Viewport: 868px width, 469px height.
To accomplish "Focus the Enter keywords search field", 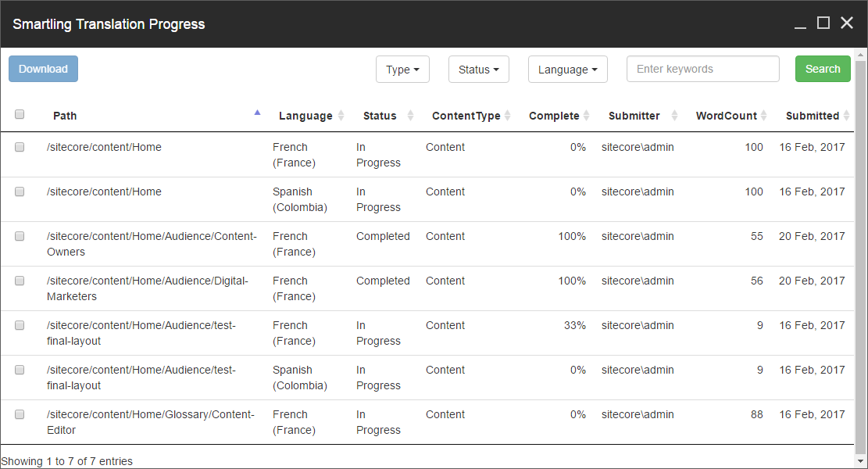I will click(703, 69).
